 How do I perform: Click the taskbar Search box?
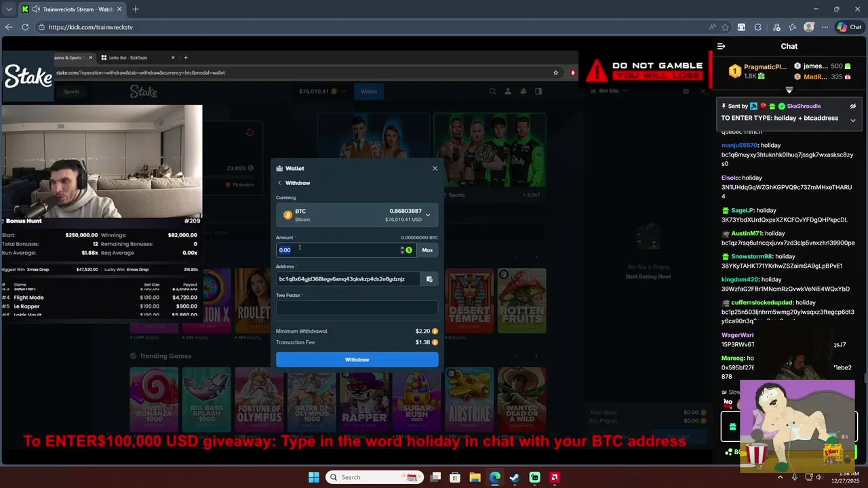[373, 477]
